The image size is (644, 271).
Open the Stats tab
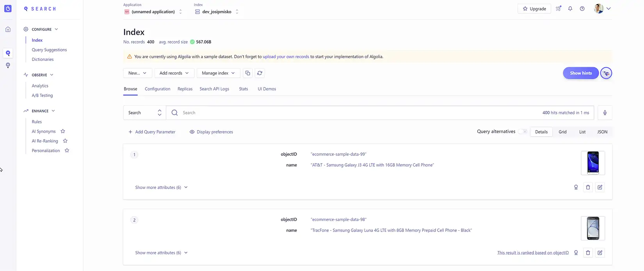pos(244,89)
